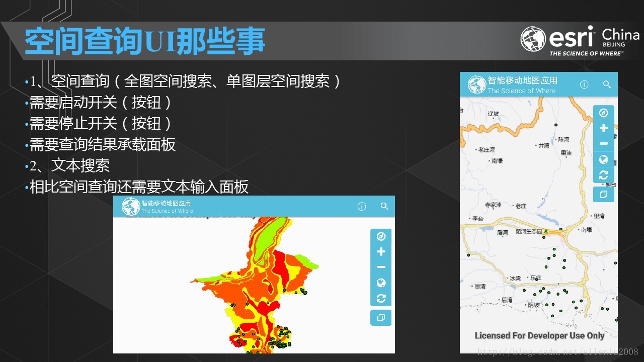
Task: Open the layers button on the landscape map
Action: coord(381,318)
